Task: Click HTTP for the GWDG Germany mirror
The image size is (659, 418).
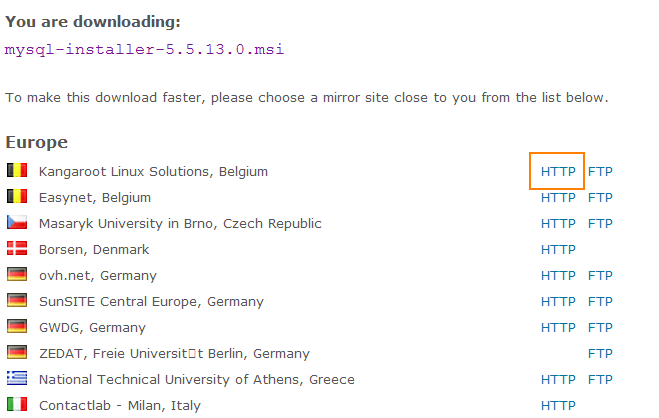Action: pos(558,327)
